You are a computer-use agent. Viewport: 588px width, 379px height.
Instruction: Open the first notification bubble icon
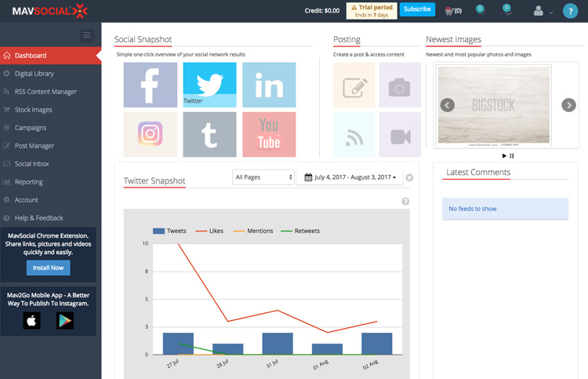point(480,9)
